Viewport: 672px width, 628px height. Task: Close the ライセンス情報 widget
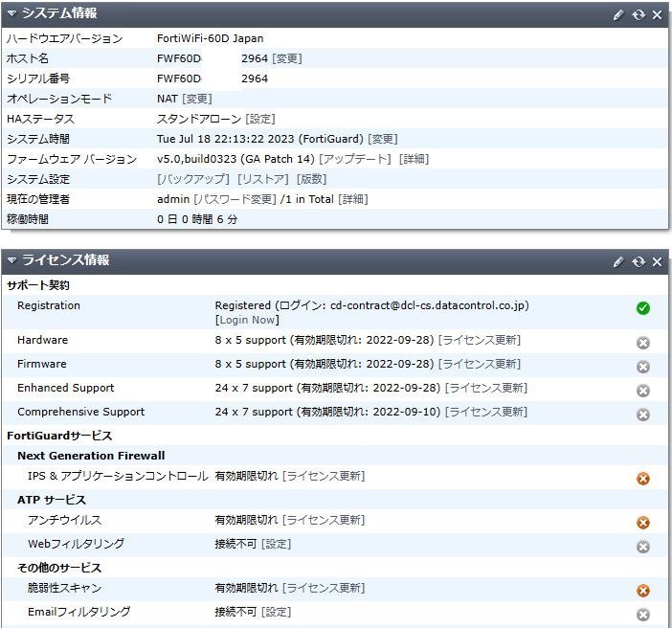coord(657,261)
